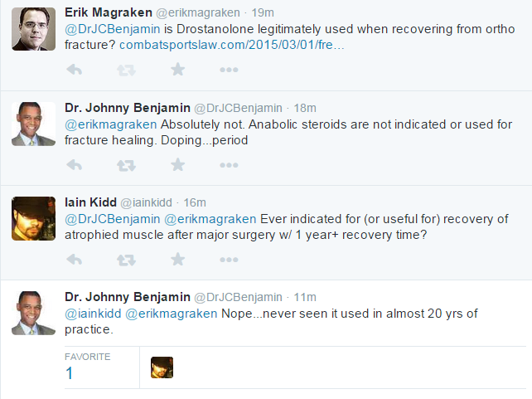The height and width of the screenshot is (399, 532).
Task: Show more options for Iain Kidd's tweet
Action: tap(229, 260)
